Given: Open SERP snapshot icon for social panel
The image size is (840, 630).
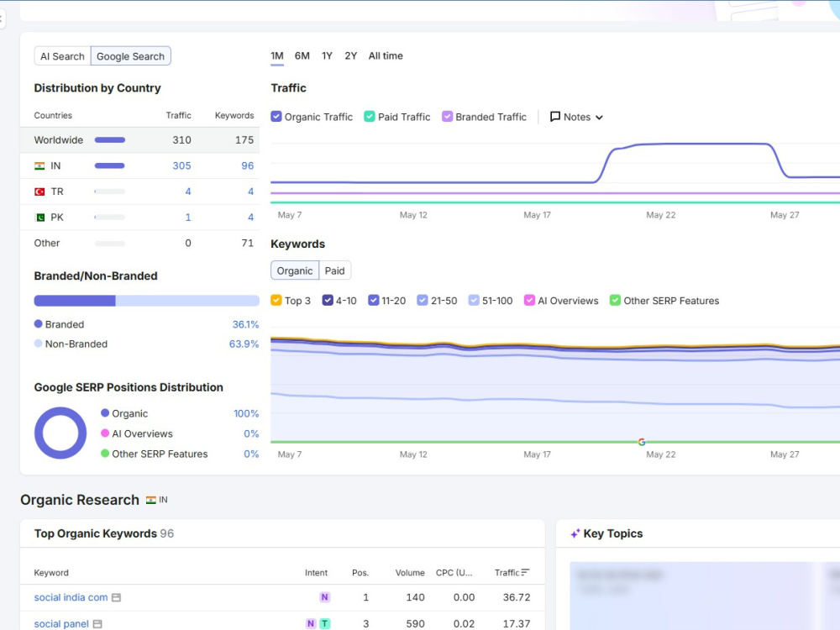Looking at the screenshot, I should 97,624.
